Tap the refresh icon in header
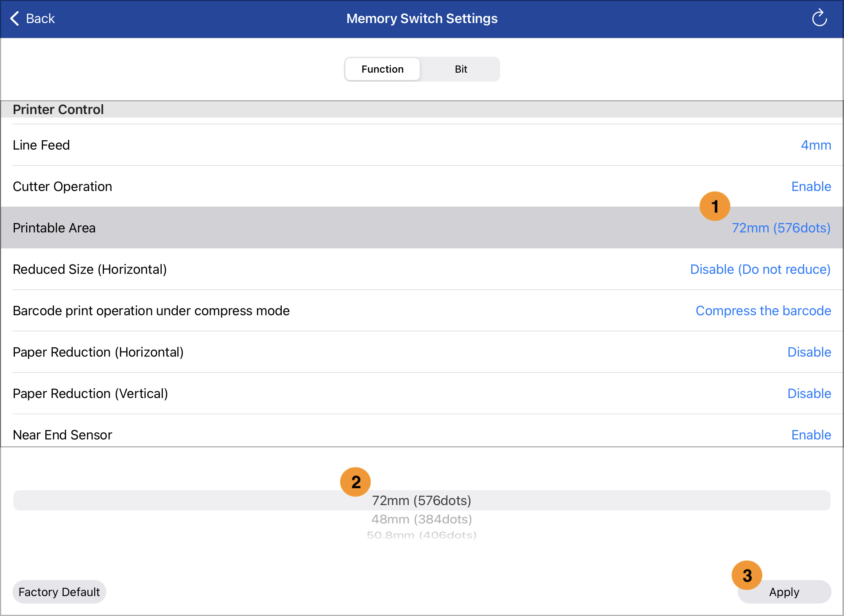The image size is (844, 616). 819,18
